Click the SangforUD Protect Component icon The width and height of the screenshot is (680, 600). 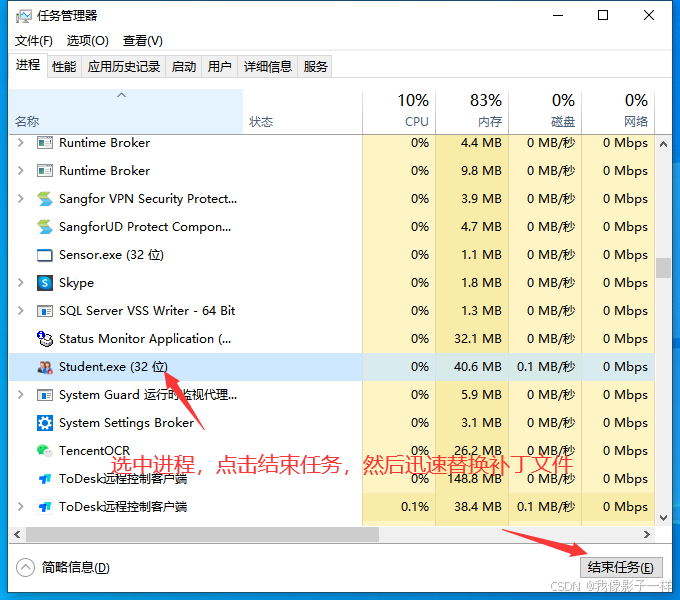tap(45, 227)
